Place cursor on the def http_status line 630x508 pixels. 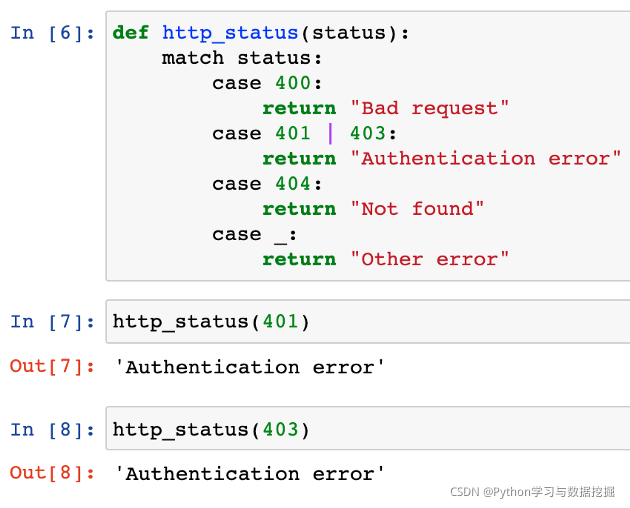(x=261, y=33)
